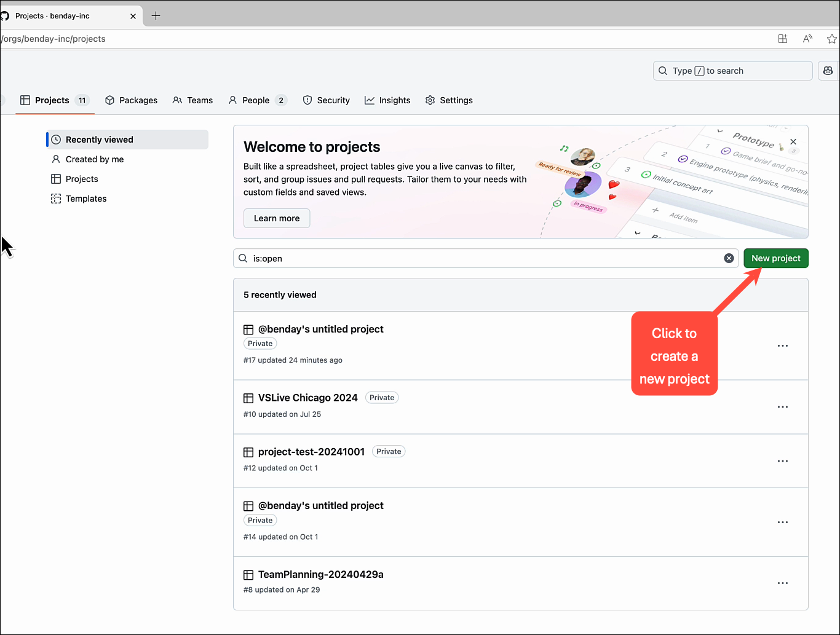Screen dimensions: 840x635
Task: Open options menu for VSLive Chicago 2024
Action: (783, 407)
